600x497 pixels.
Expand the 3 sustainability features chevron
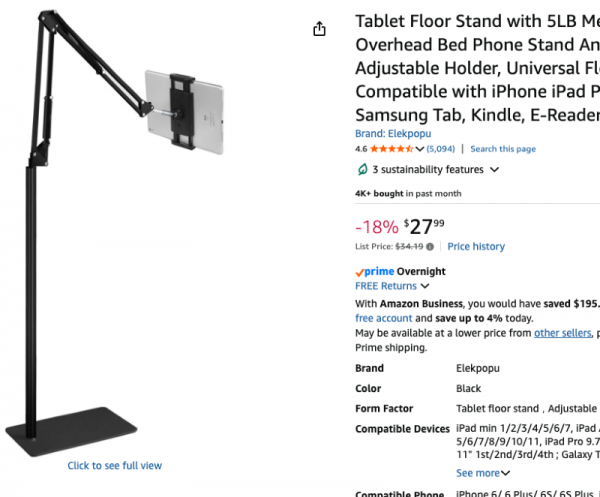tap(494, 170)
